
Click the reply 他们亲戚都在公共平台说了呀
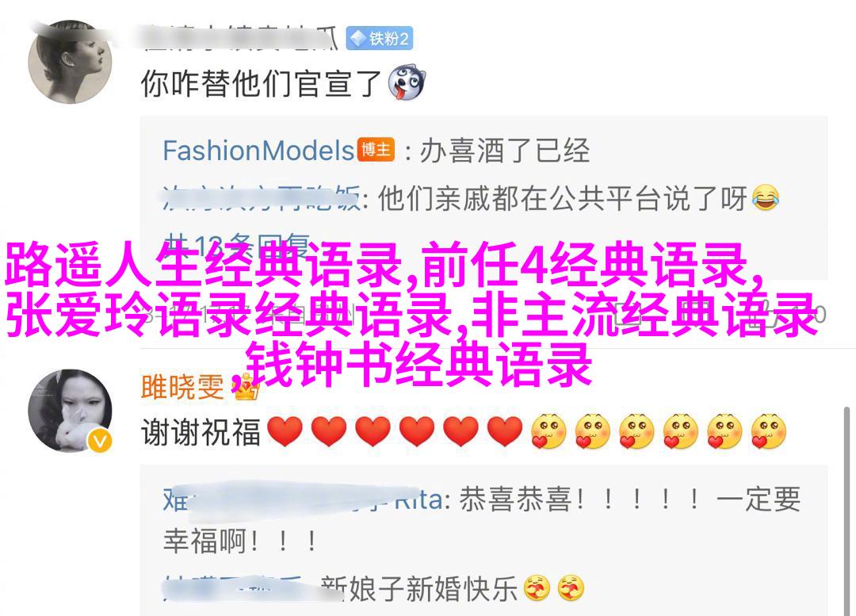coord(562,198)
